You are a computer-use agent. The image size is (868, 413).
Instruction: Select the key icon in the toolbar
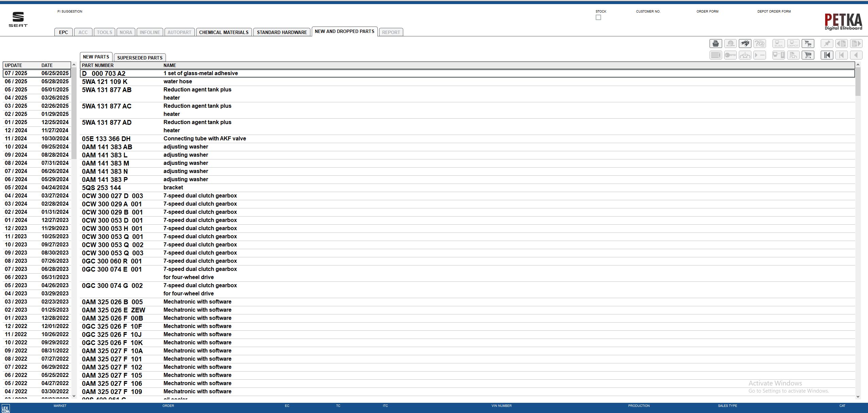[730, 55]
